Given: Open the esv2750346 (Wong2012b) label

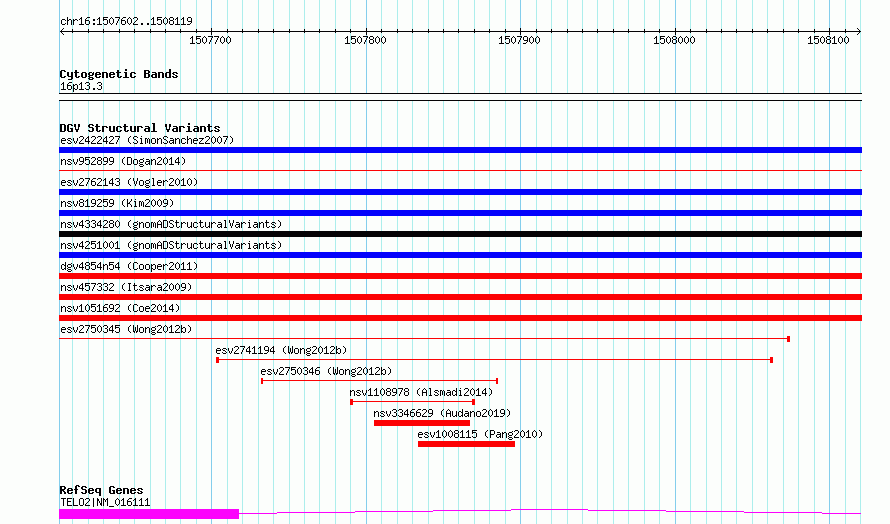Looking at the screenshot, I should tap(326, 371).
